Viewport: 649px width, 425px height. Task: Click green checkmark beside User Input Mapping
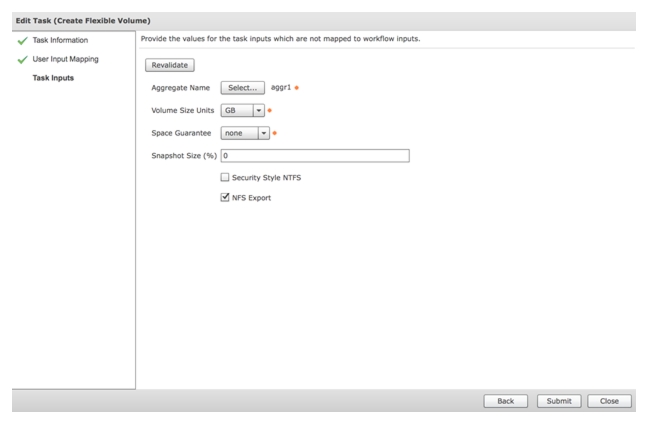click(23, 60)
